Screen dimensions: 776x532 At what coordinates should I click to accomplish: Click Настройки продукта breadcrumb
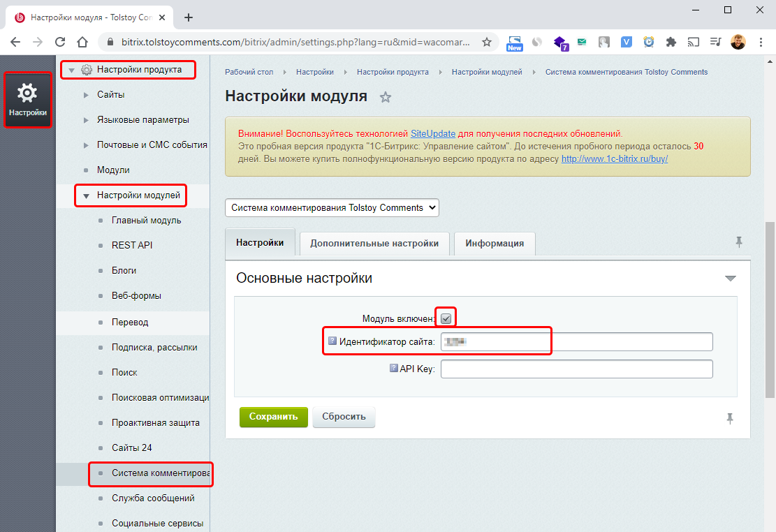(393, 72)
